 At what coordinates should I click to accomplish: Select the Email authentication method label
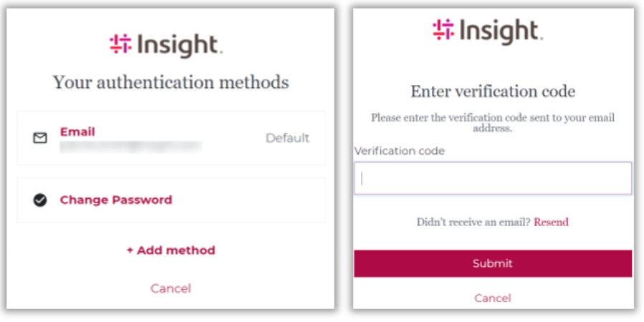[77, 132]
